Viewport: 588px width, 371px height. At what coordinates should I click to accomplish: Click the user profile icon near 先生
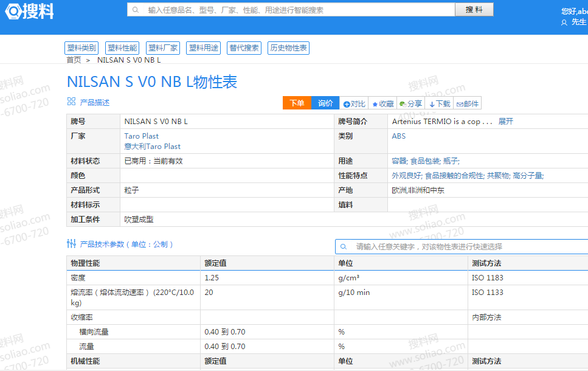tap(564, 21)
